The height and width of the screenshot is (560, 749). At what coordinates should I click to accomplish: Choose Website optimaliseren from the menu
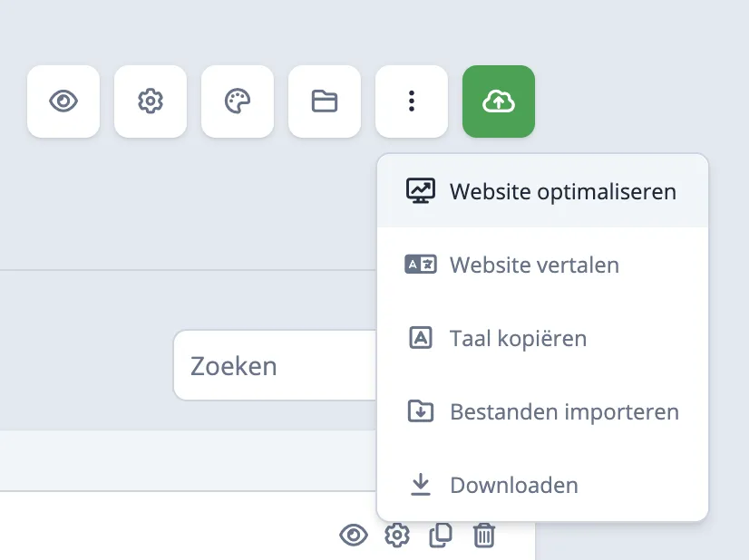[562, 191]
